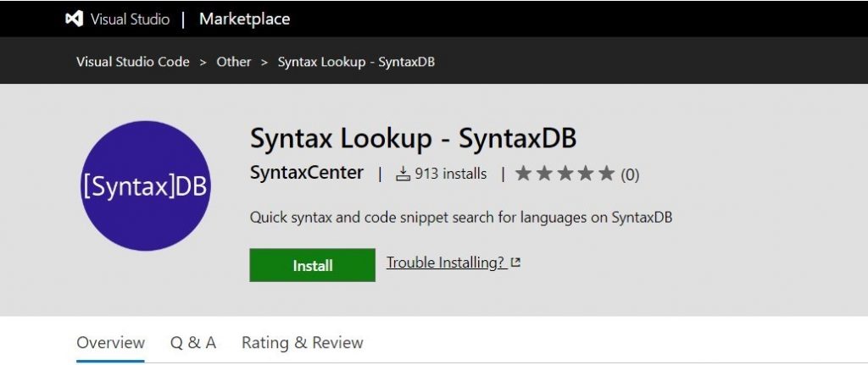Click the [Syntax]DB extension logo
Image resolution: width=868 pixels, height=365 pixels.
tap(146, 185)
